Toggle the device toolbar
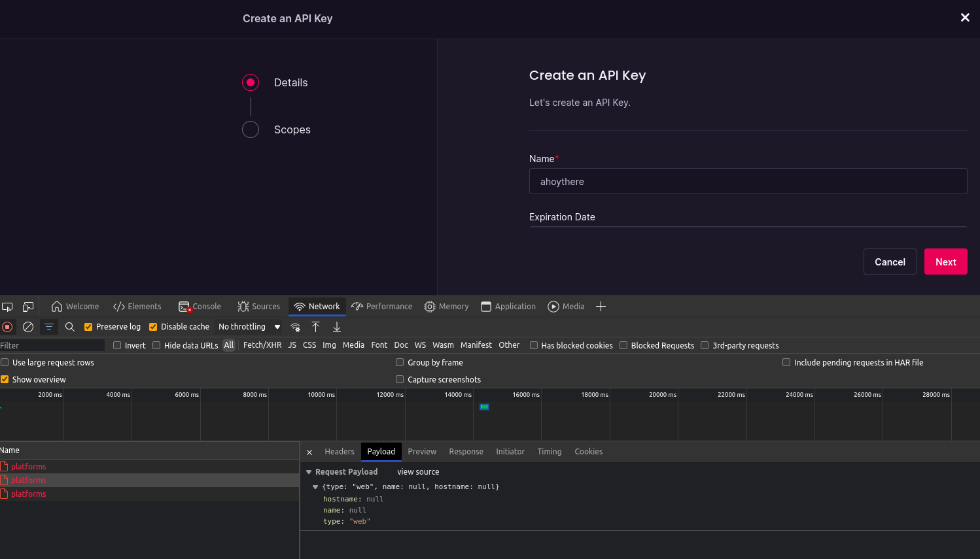This screenshot has width=980, height=559. click(27, 306)
